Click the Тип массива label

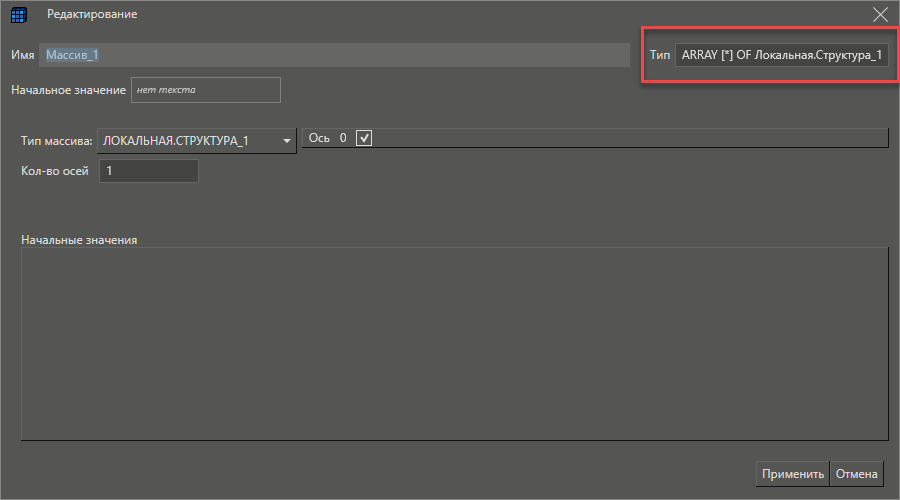click(x=56, y=141)
